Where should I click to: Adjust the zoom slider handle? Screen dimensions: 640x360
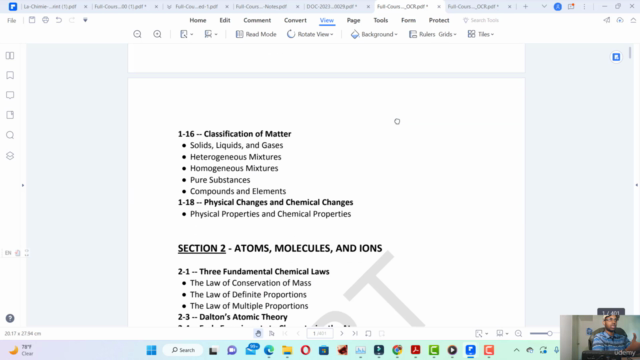[549, 333]
